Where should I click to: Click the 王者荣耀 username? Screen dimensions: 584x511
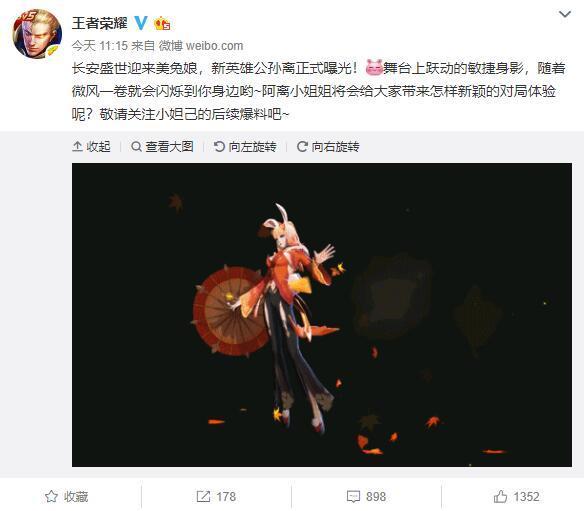click(x=99, y=23)
